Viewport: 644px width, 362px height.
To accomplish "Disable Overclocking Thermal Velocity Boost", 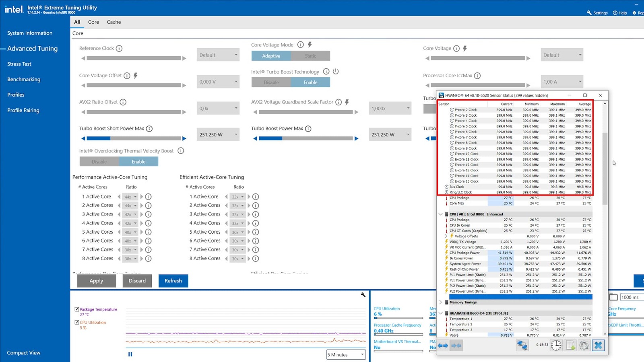I will click(99, 162).
